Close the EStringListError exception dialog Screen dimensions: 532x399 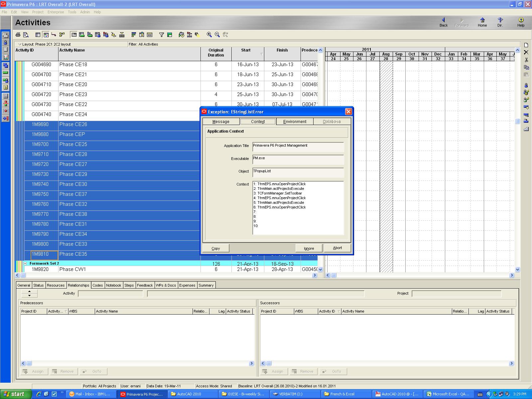pos(348,112)
